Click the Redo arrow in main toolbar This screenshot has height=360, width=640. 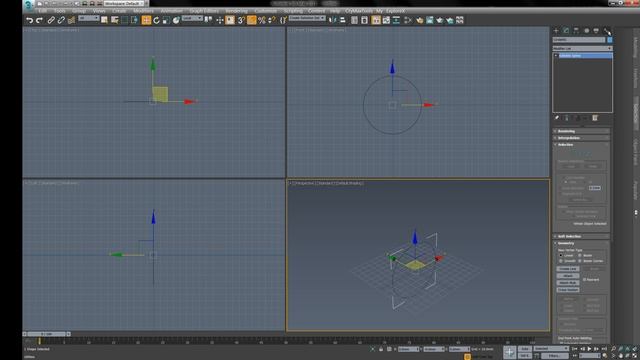39,20
